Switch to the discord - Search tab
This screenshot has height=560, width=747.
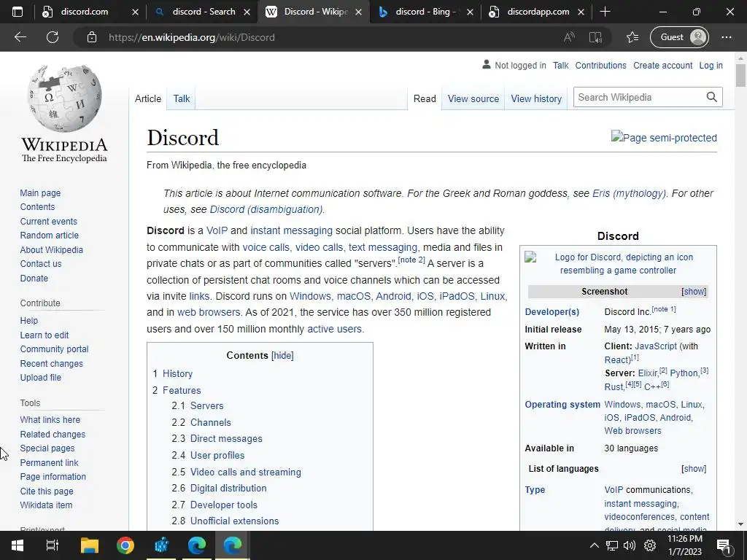[204, 12]
